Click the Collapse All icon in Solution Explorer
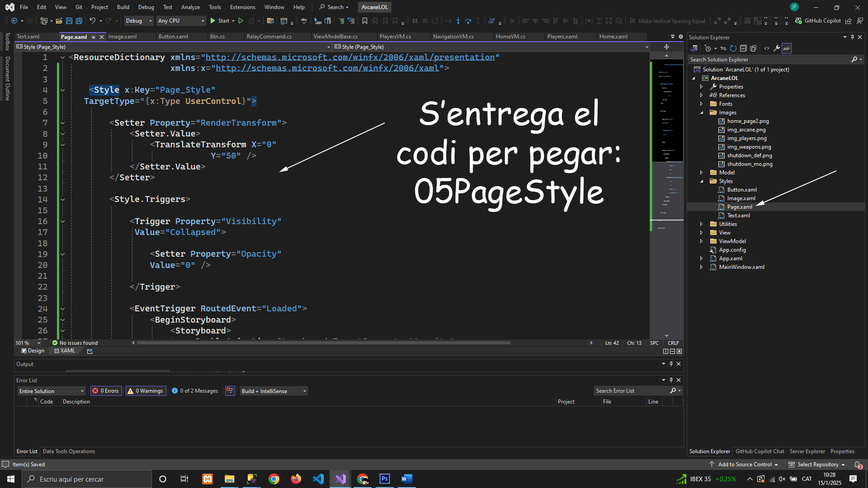This screenshot has height=488, width=868. [x=743, y=48]
